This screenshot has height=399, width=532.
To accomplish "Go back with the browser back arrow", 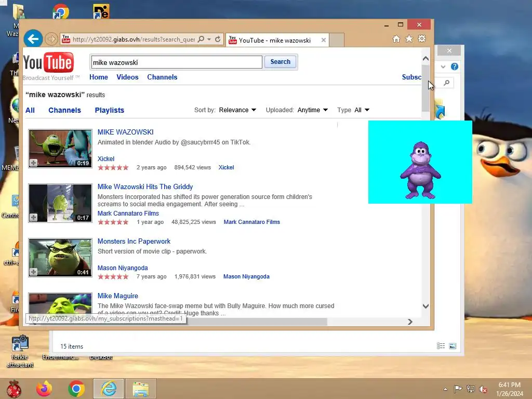I will pos(33,39).
